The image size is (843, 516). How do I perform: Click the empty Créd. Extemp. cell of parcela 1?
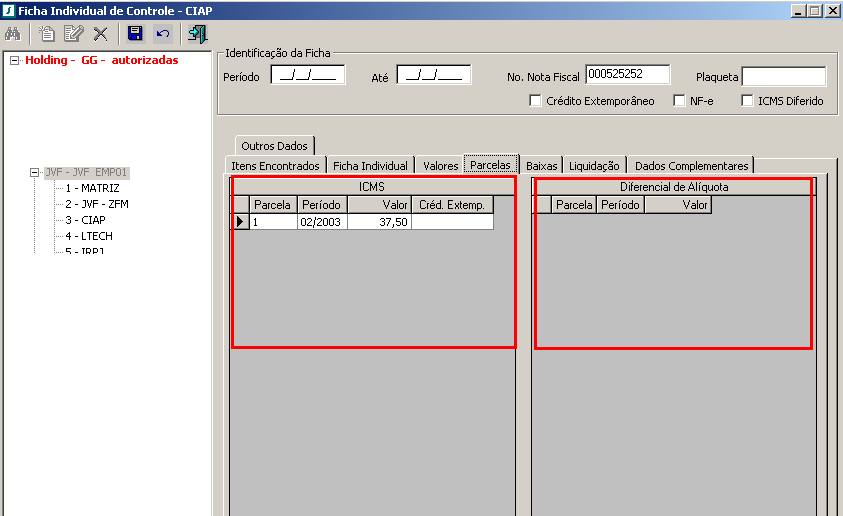pos(452,222)
